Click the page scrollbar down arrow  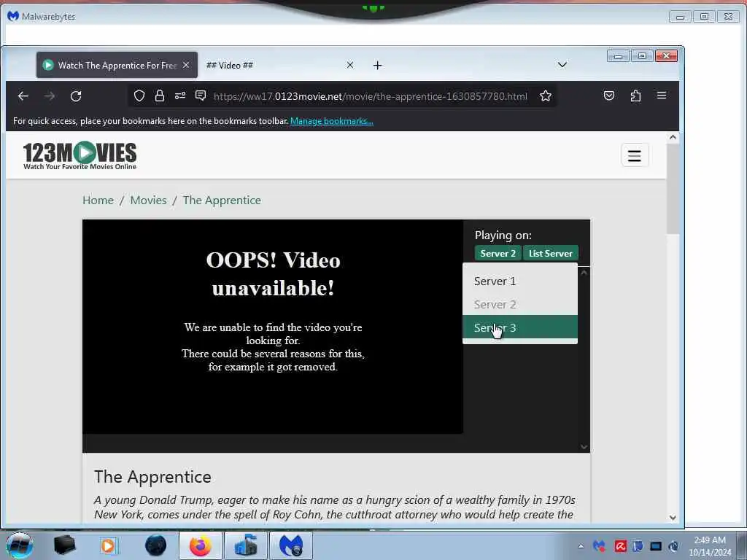tap(673, 518)
